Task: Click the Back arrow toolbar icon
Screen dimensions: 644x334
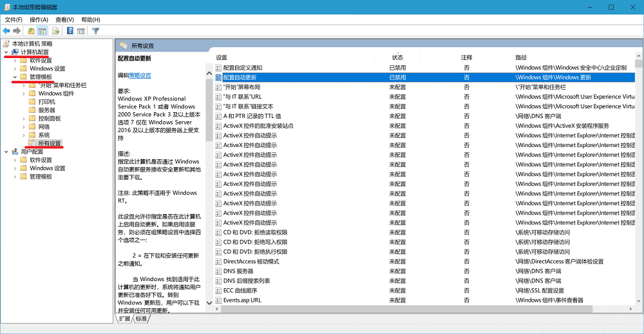Action: point(6,31)
